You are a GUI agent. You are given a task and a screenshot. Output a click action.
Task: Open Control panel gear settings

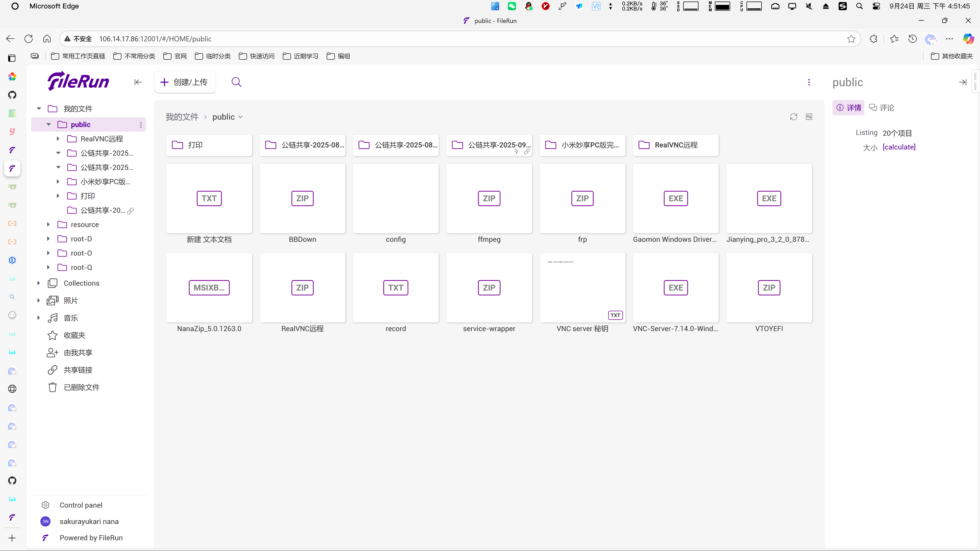[46, 505]
